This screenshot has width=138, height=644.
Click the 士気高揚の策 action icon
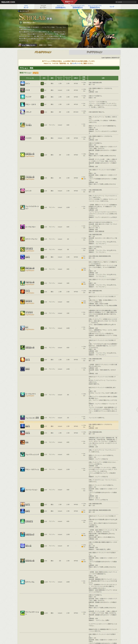23,178
